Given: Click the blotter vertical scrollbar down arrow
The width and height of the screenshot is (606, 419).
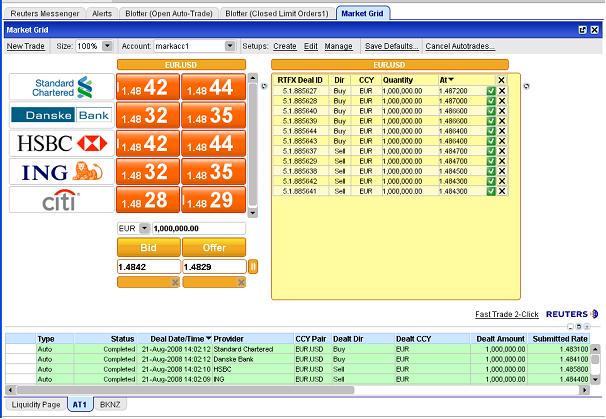Looking at the screenshot, I should point(595,380).
